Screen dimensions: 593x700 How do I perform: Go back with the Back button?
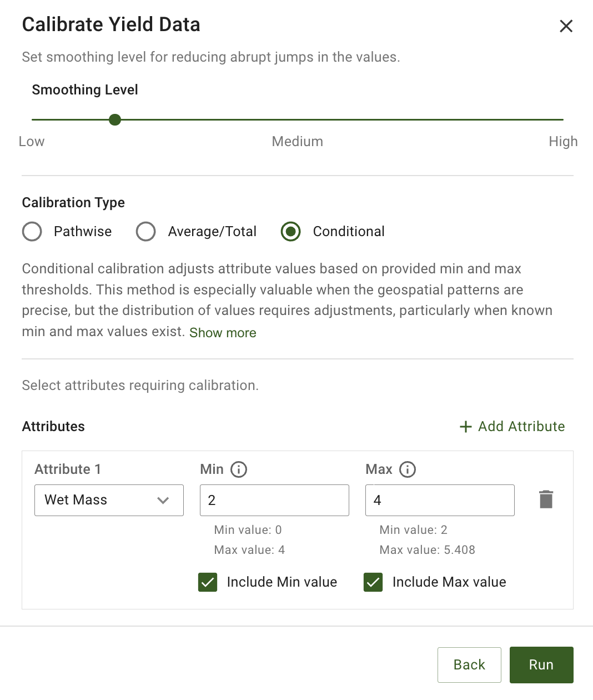pyautogui.click(x=469, y=664)
